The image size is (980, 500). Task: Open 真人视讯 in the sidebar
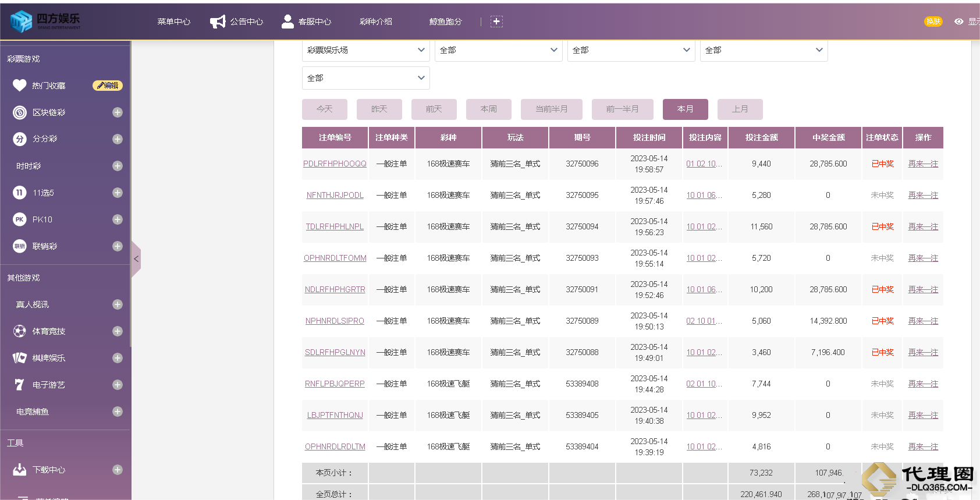click(33, 304)
